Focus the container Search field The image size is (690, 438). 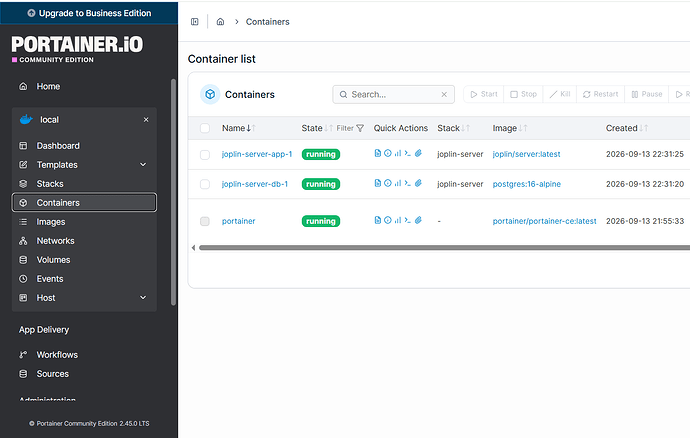click(393, 95)
